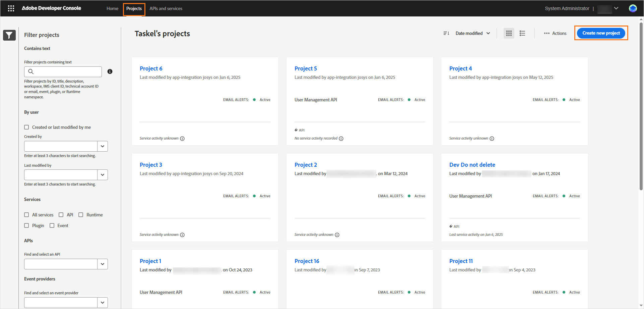The height and width of the screenshot is (309, 644).
Task: Focus the Find and select an API field
Action: pos(61,264)
